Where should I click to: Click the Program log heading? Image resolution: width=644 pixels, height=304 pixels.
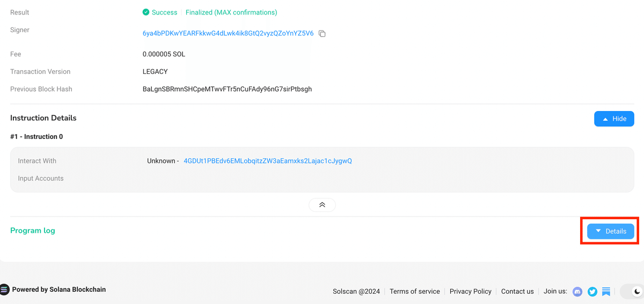pyautogui.click(x=33, y=231)
